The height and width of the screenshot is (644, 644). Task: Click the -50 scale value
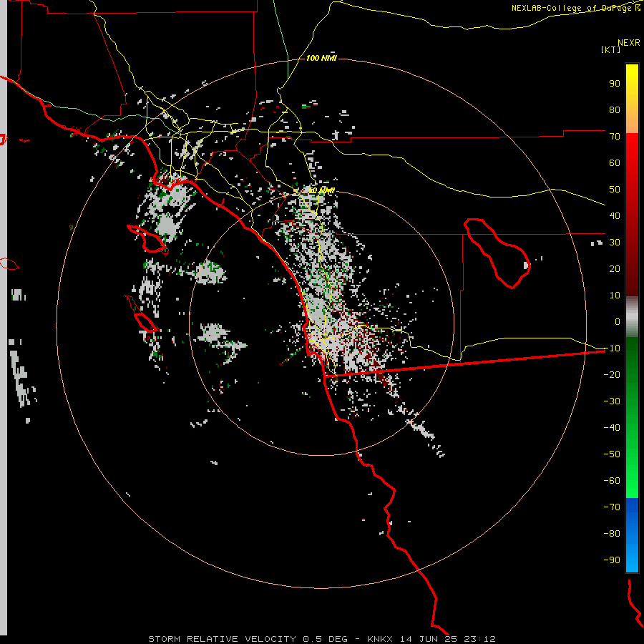pyautogui.click(x=612, y=454)
